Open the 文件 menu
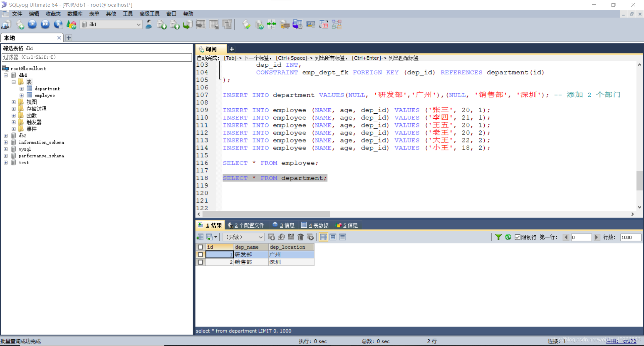Viewport: 644px width, 346px height. [x=17, y=14]
